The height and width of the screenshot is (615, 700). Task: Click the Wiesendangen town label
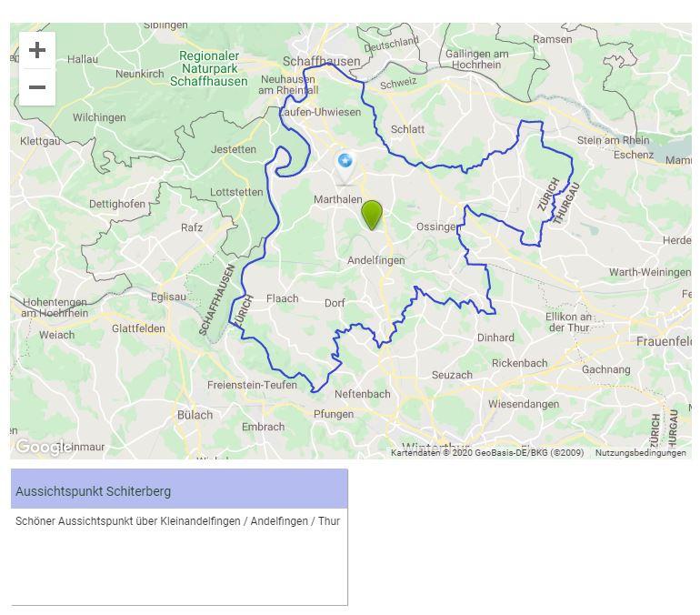pyautogui.click(x=524, y=404)
